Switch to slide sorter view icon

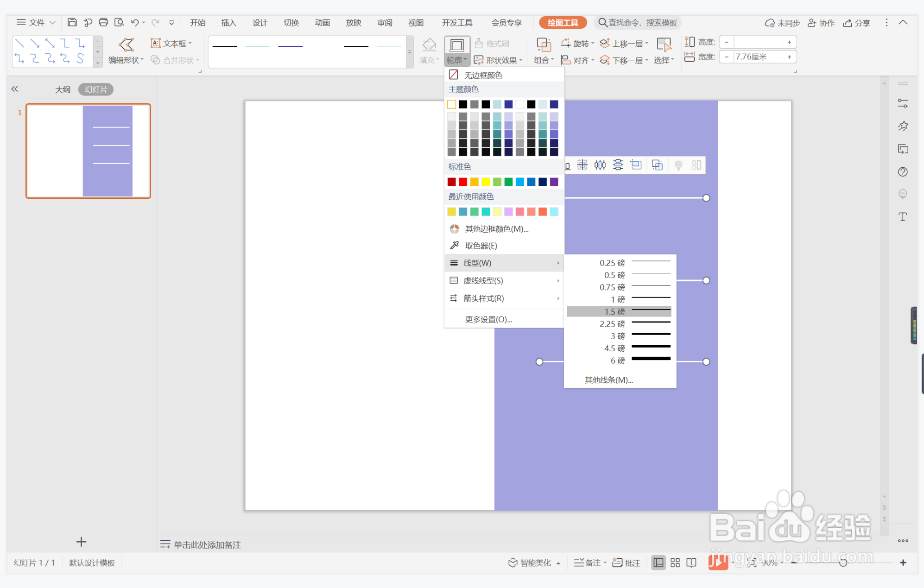coord(675,563)
